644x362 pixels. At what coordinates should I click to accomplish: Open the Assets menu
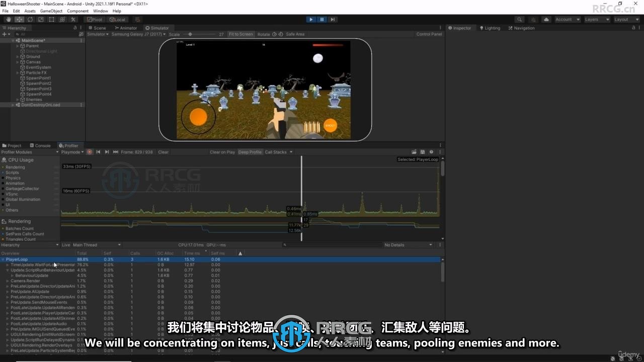(30, 11)
